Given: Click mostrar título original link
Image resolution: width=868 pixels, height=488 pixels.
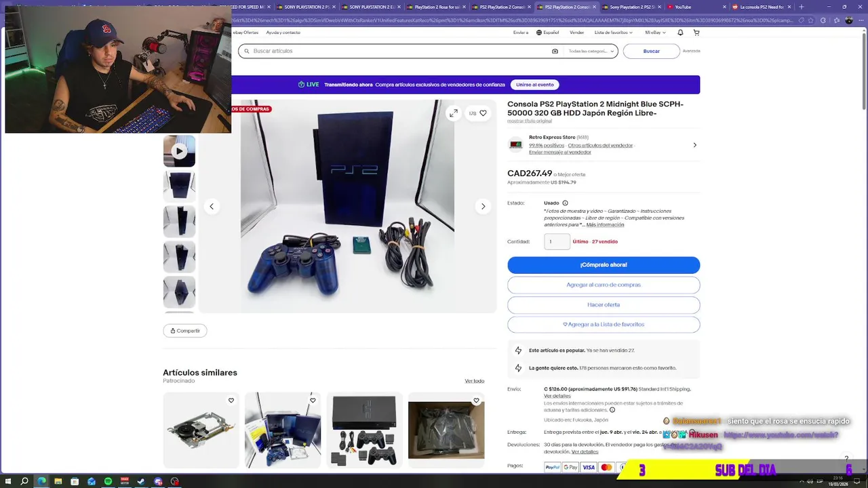Looking at the screenshot, I should [529, 121].
